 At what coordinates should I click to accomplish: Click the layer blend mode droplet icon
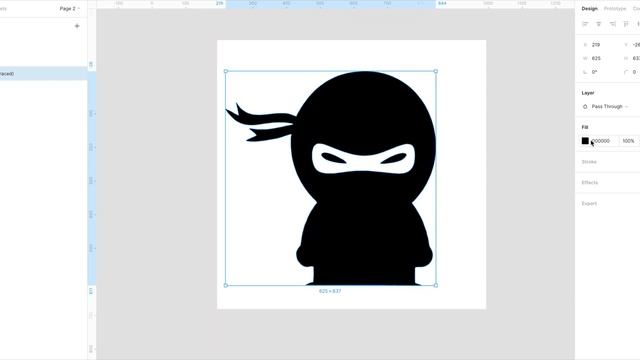tap(585, 107)
